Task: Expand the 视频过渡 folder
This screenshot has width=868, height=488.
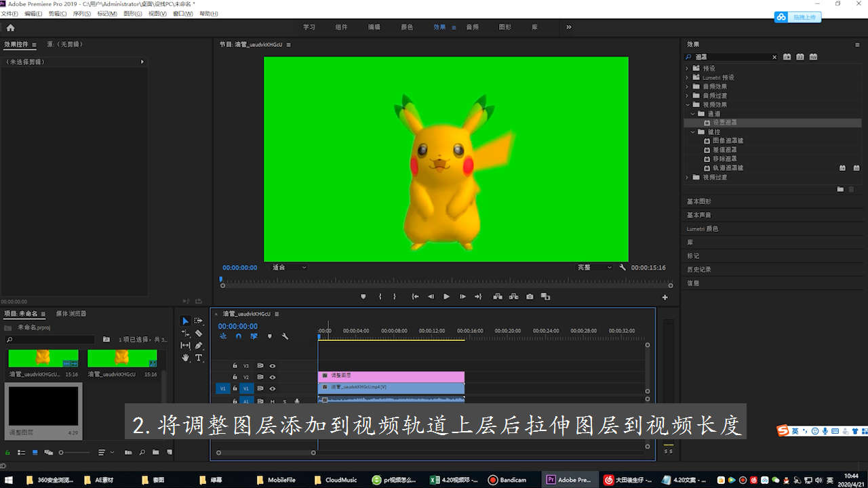Action: click(x=687, y=177)
